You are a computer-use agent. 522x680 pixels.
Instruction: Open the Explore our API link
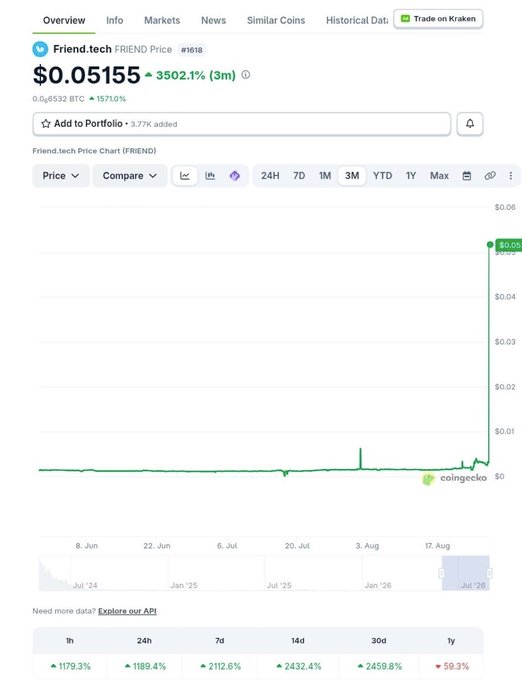[x=127, y=611]
